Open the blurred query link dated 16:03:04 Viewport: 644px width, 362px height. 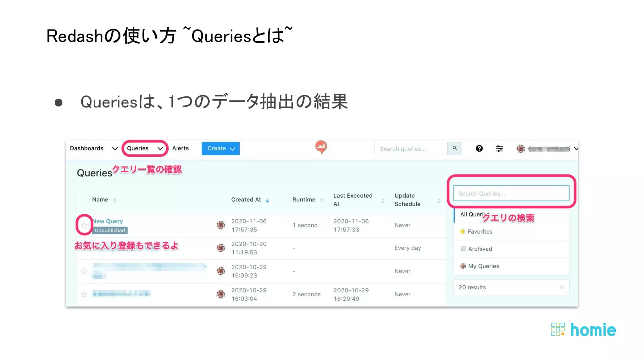pyautogui.click(x=121, y=294)
